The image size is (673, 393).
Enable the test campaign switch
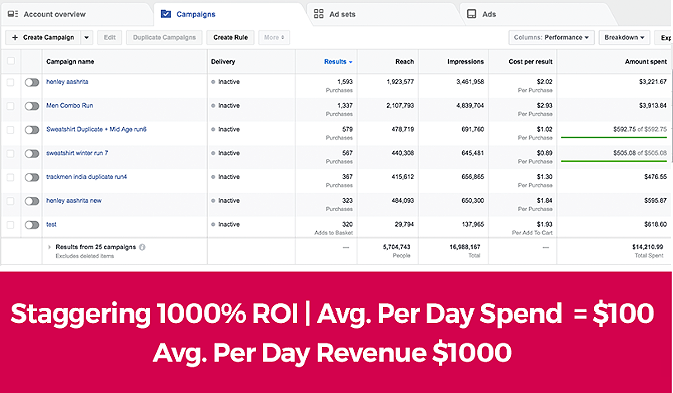[32, 225]
